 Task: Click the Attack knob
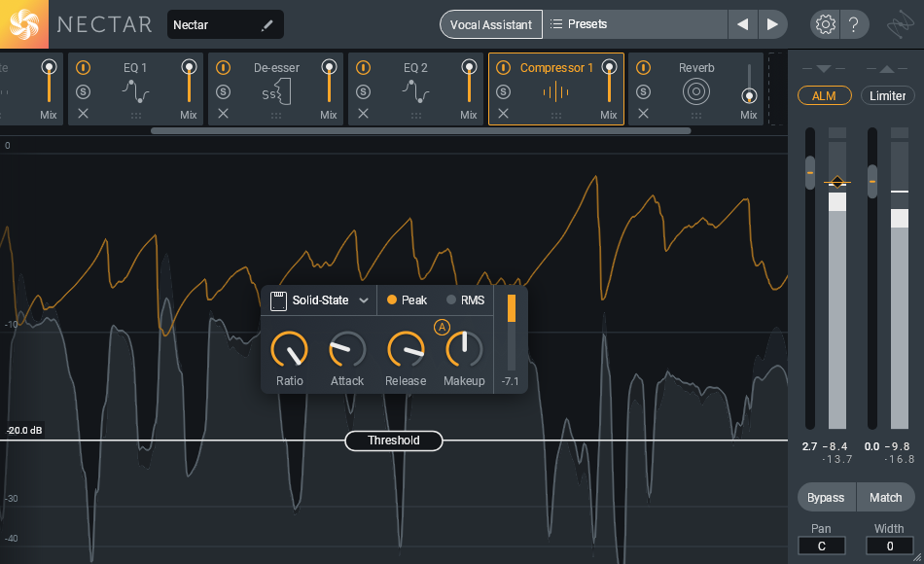click(347, 349)
